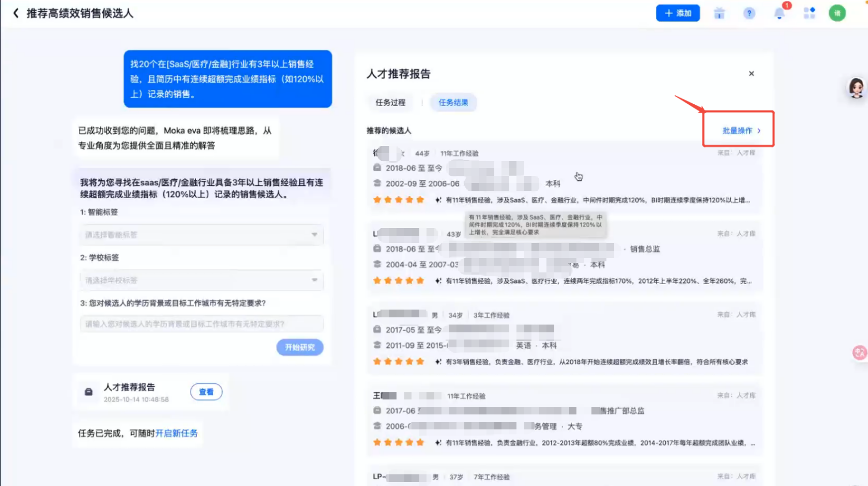Open the 智能标签 dropdown

pyautogui.click(x=202, y=235)
